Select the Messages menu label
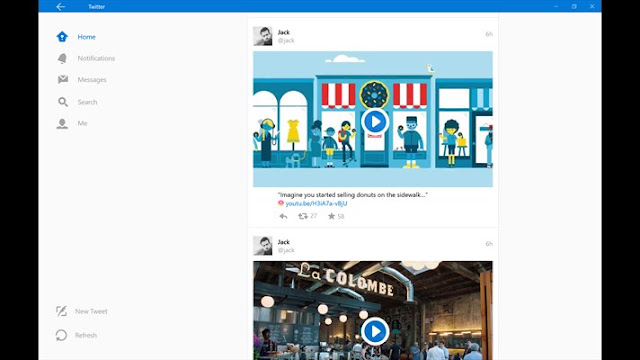 tap(92, 80)
